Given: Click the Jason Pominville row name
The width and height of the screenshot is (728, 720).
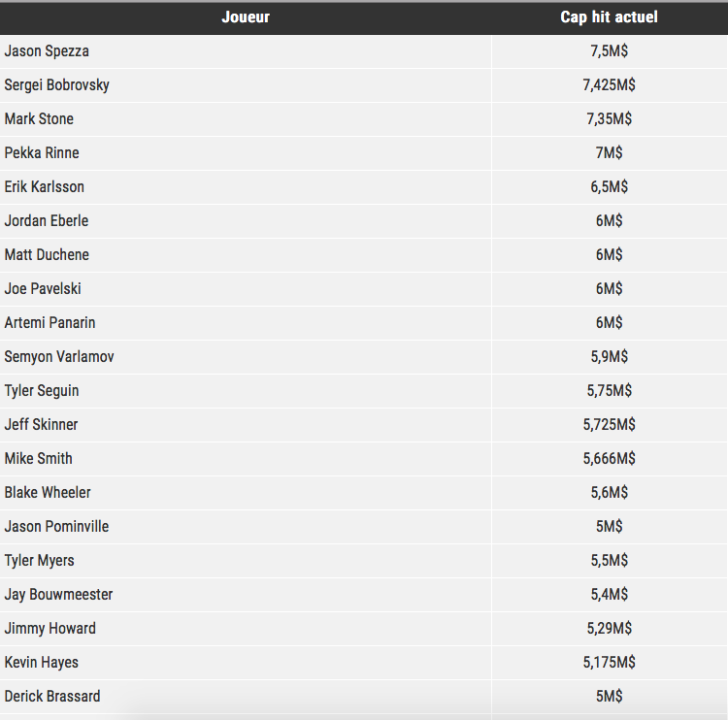Looking at the screenshot, I should click(x=56, y=527).
